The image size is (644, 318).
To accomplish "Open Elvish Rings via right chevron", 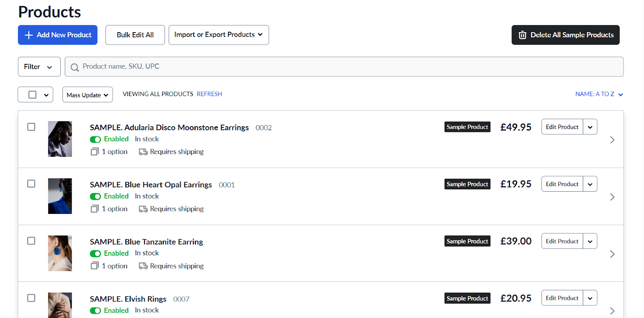I will click(612, 311).
